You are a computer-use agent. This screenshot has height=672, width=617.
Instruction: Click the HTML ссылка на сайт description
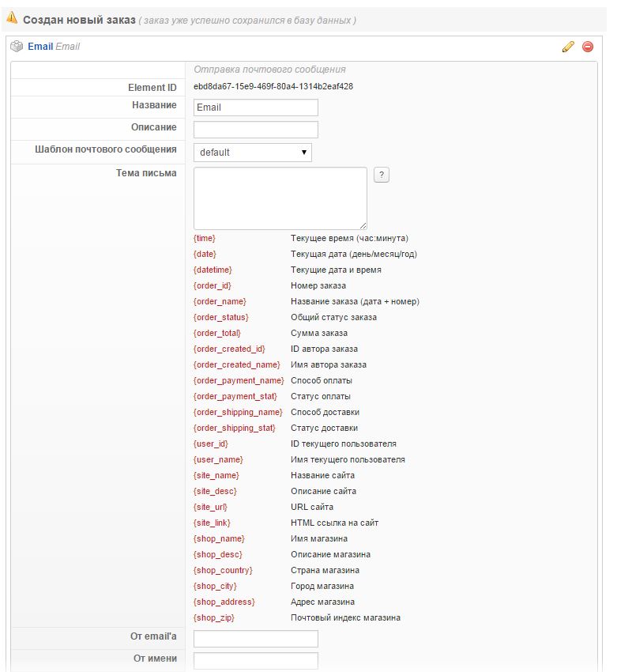pyautogui.click(x=334, y=523)
